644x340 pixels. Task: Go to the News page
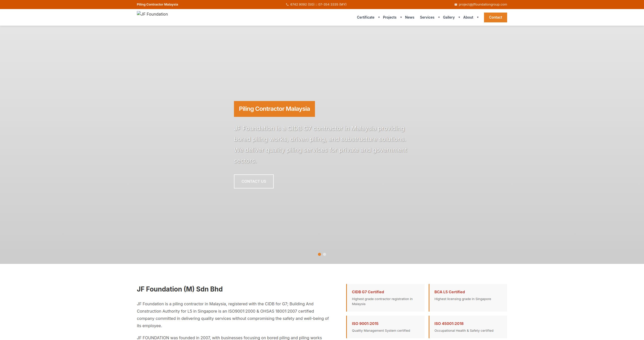410,17
